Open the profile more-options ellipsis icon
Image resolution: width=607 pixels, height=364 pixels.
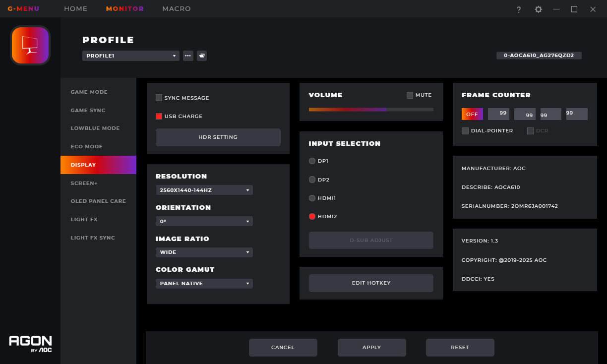[188, 56]
